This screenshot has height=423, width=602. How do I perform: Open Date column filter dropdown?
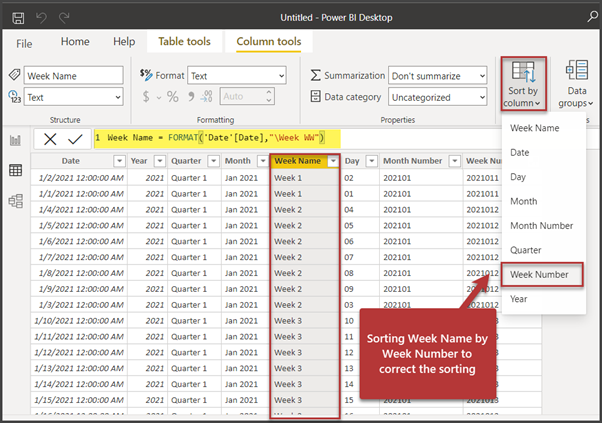point(119,161)
